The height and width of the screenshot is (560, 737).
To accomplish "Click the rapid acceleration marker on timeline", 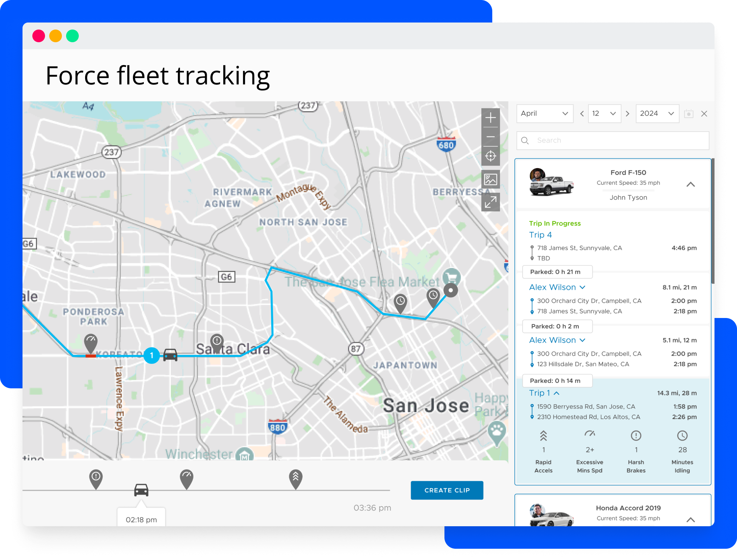I will [296, 478].
